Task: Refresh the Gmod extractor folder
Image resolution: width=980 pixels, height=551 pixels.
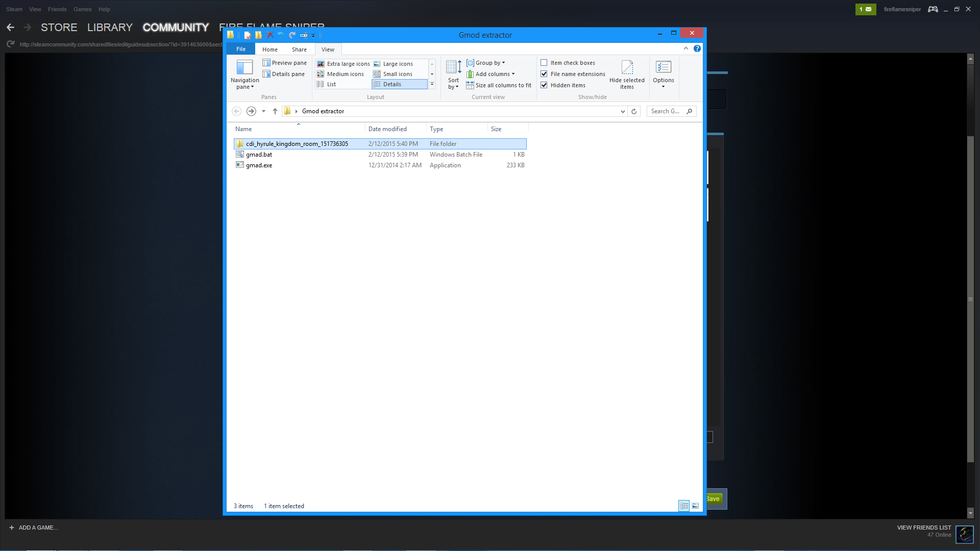Action: pos(634,111)
